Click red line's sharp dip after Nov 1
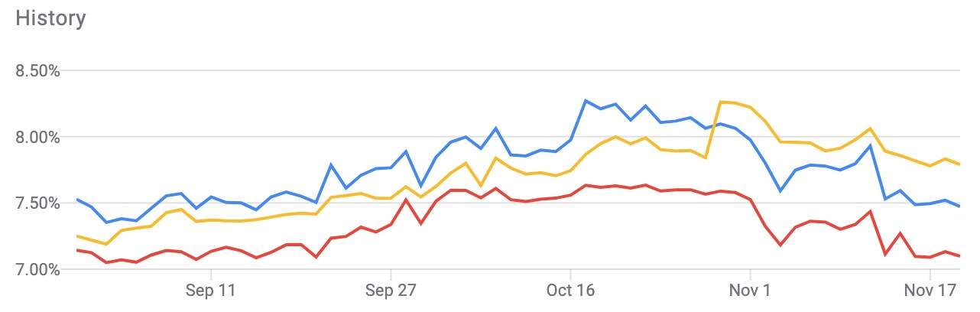 coord(780,245)
